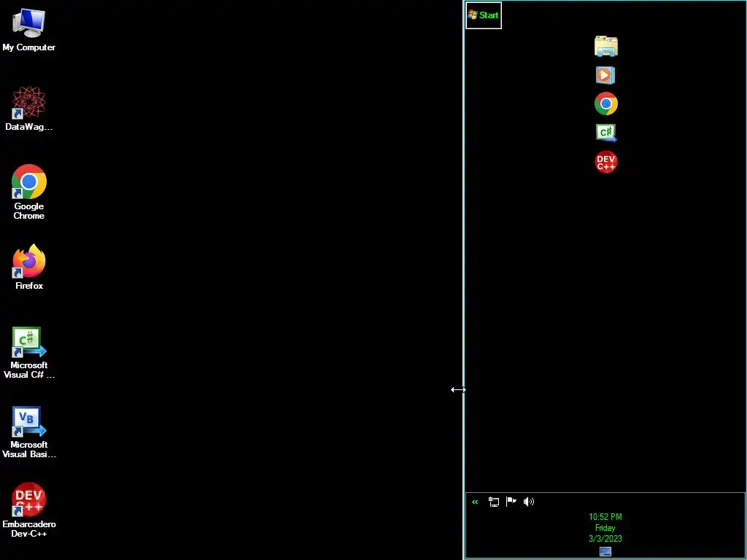This screenshot has height=560, width=747.
Task: Open Action Center flag icon
Action: pyautogui.click(x=511, y=502)
